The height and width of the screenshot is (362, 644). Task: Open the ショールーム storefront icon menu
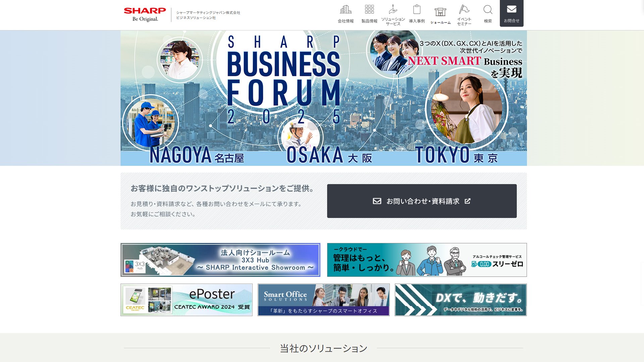tap(440, 15)
